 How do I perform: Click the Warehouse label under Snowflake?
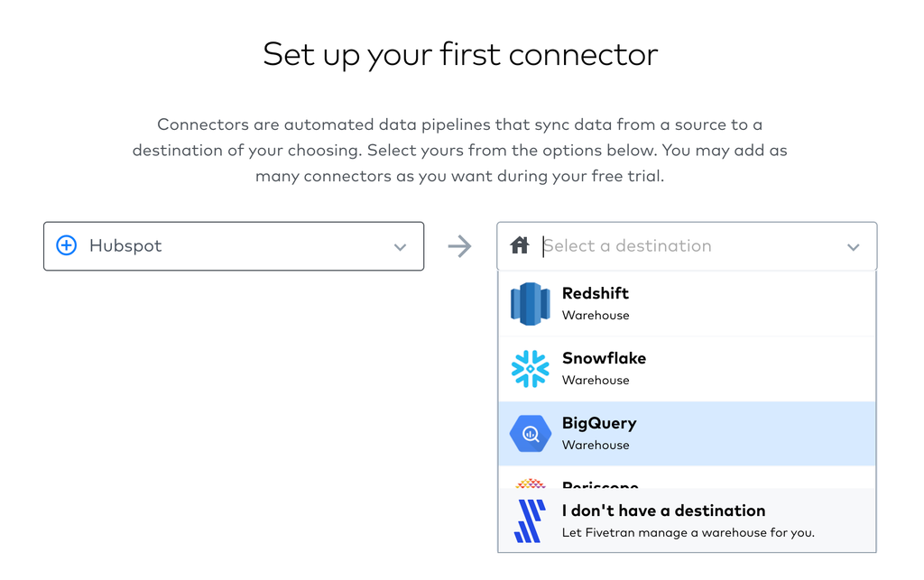(596, 380)
